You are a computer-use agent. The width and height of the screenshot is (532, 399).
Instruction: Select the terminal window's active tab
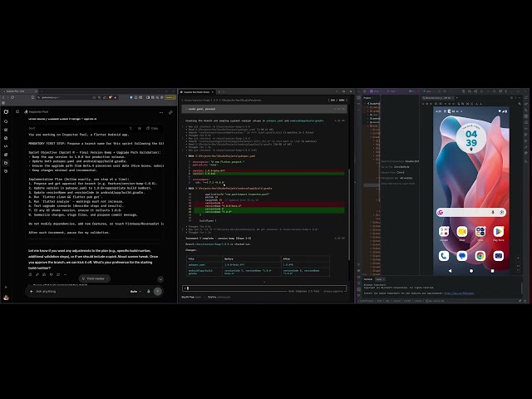coord(197,92)
